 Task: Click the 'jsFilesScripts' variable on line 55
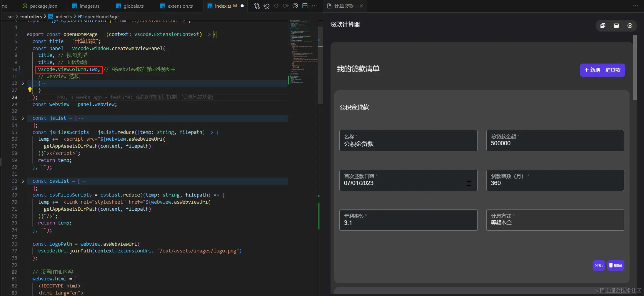click(x=69, y=132)
